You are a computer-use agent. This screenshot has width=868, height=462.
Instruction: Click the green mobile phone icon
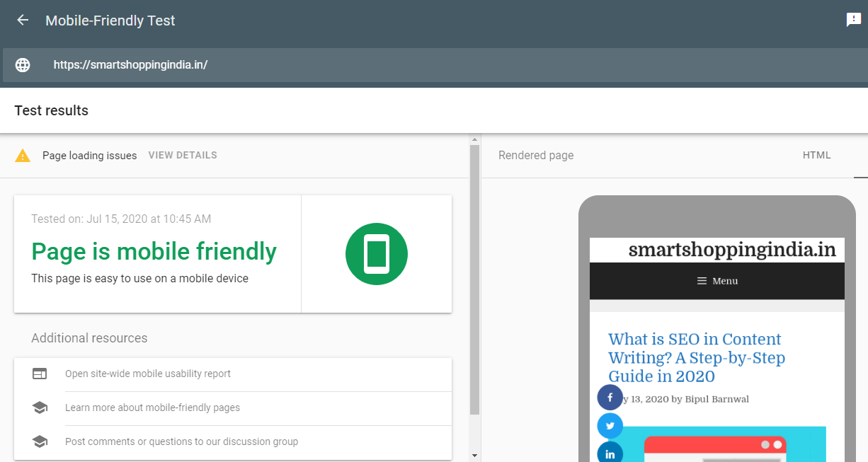click(x=377, y=254)
